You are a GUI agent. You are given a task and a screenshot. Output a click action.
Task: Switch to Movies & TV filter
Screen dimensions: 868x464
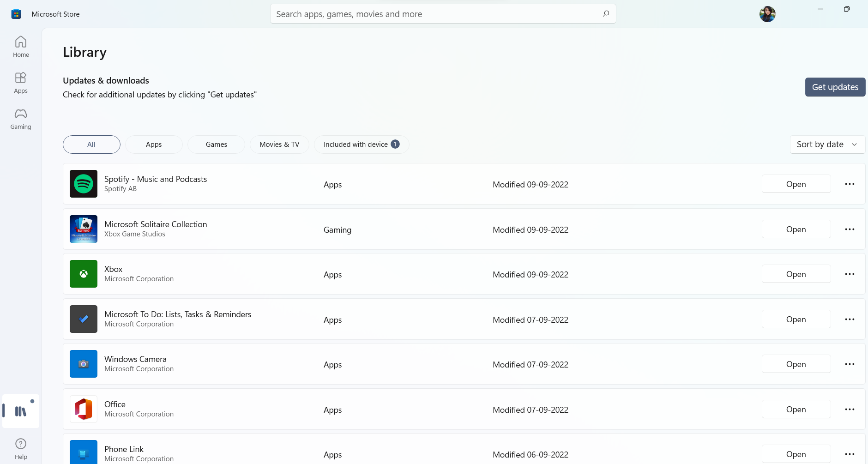279,145
